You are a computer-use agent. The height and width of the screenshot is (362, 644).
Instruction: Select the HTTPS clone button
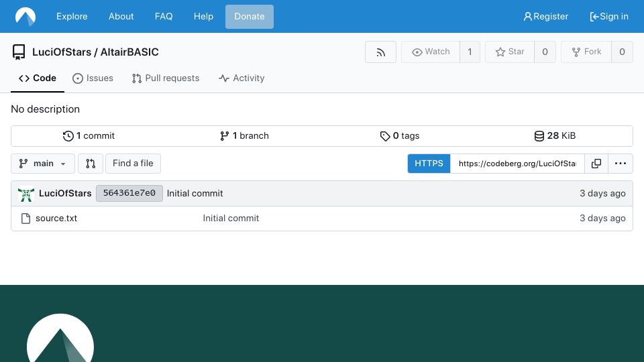tap(429, 164)
